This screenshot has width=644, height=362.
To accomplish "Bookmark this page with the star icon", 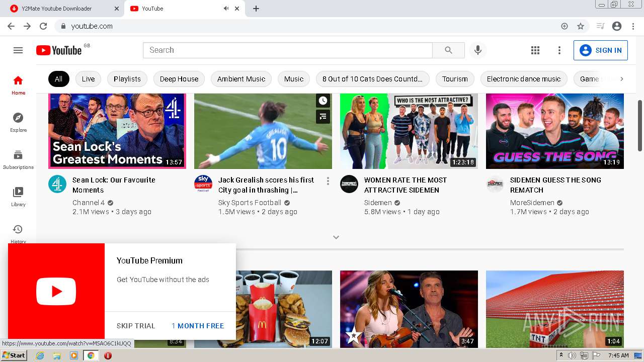I will 581,26.
